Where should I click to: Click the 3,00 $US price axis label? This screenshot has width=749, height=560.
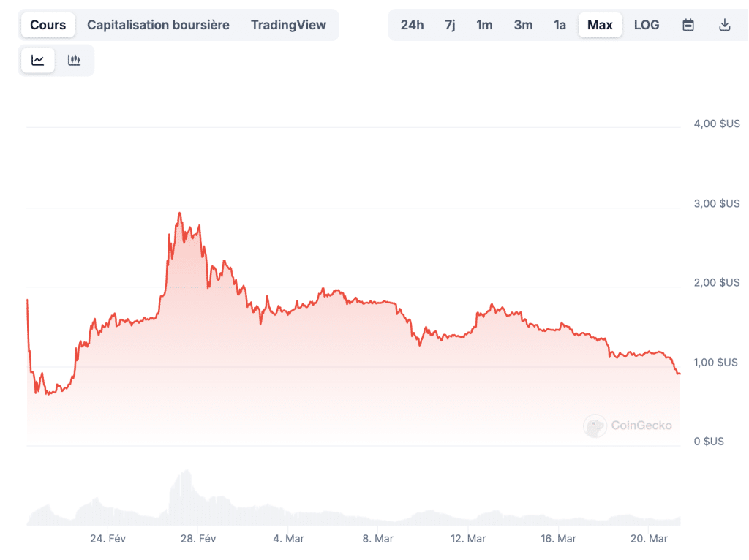pos(716,203)
